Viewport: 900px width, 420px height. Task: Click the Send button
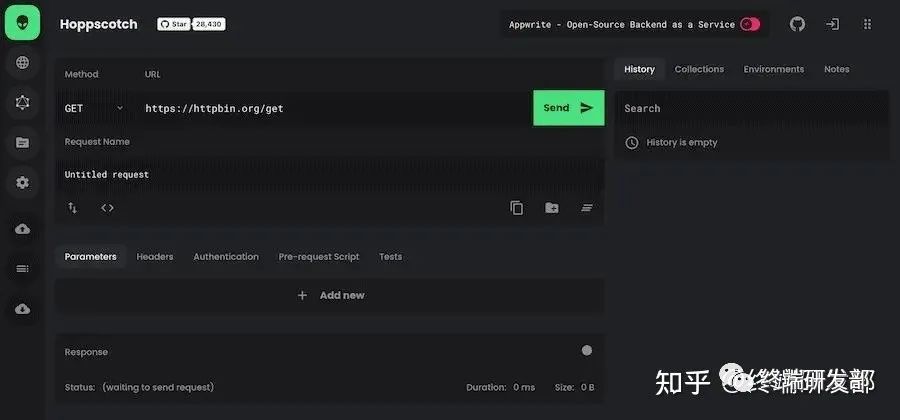click(569, 108)
